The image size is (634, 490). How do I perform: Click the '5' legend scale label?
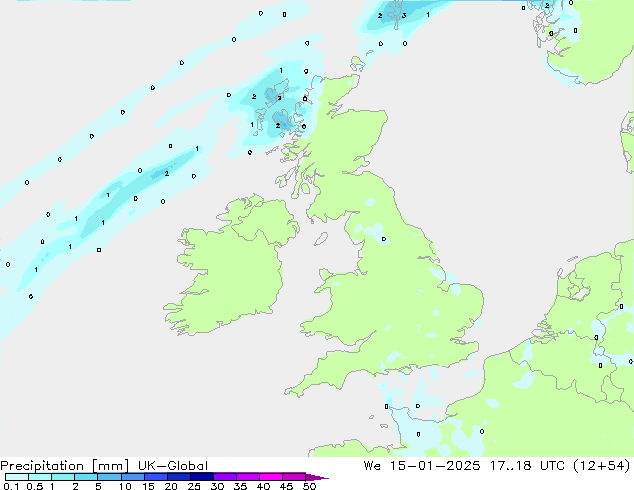(98, 486)
